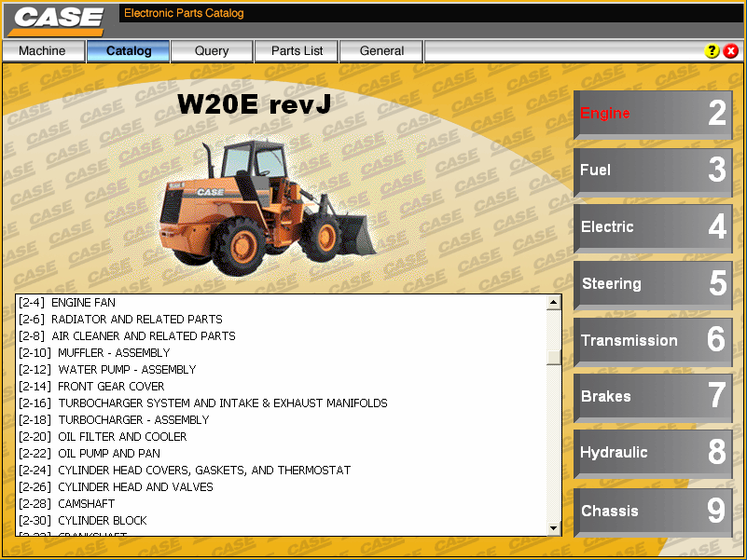Select the Transmission section 6 button

coord(653,341)
